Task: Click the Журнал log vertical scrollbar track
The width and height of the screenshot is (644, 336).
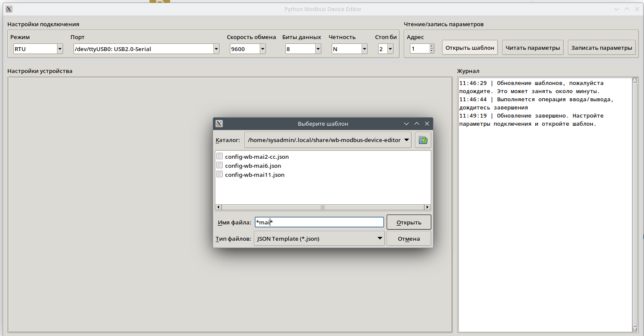Action: [x=635, y=204]
